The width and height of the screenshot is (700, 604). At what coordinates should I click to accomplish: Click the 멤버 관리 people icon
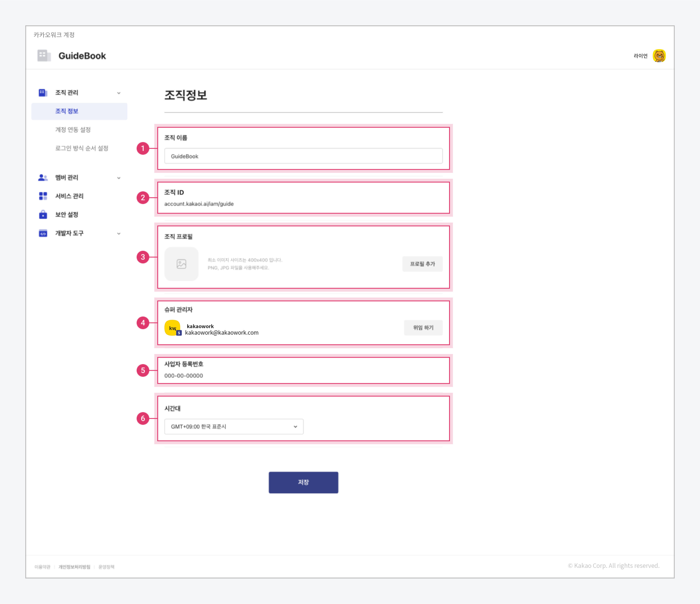click(x=43, y=178)
